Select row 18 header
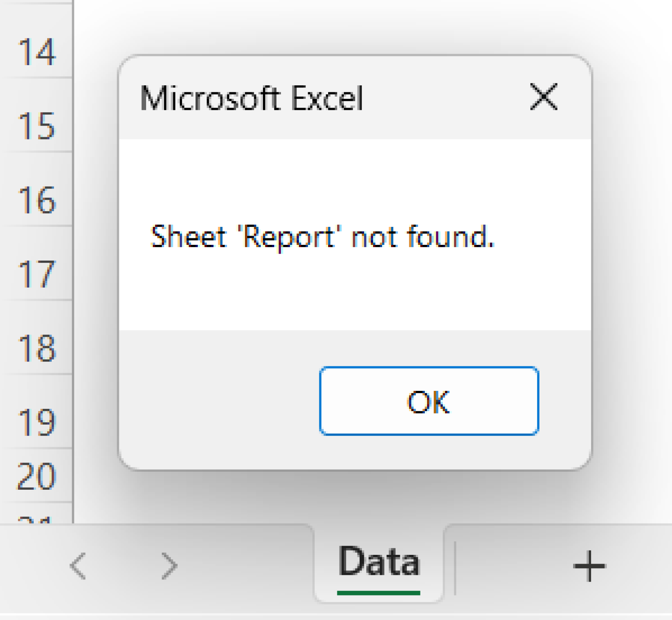The width and height of the screenshot is (672, 620). coord(37,348)
